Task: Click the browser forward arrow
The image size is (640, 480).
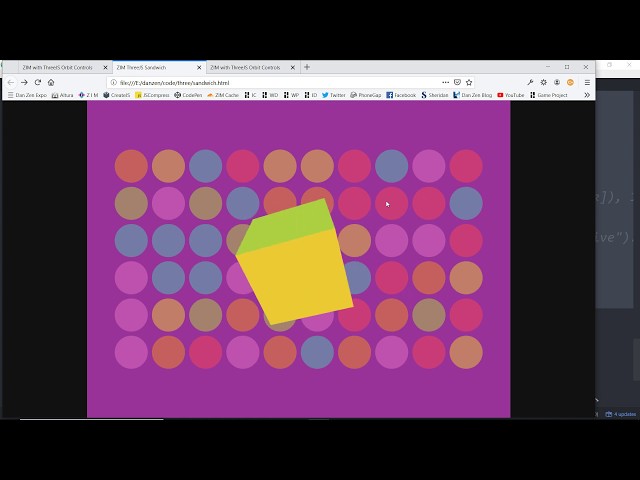Action: click(24, 82)
